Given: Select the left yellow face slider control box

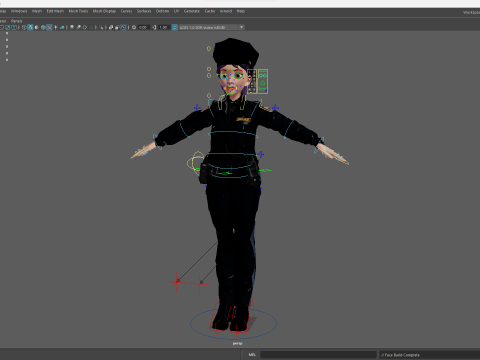Looking at the screenshot, I should (x=252, y=81).
